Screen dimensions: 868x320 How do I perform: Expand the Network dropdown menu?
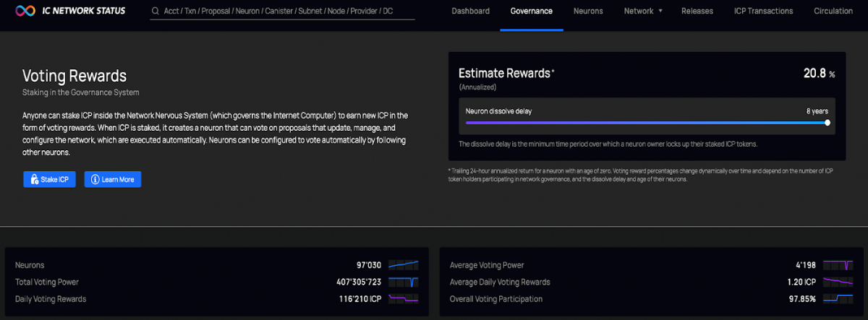click(x=643, y=11)
